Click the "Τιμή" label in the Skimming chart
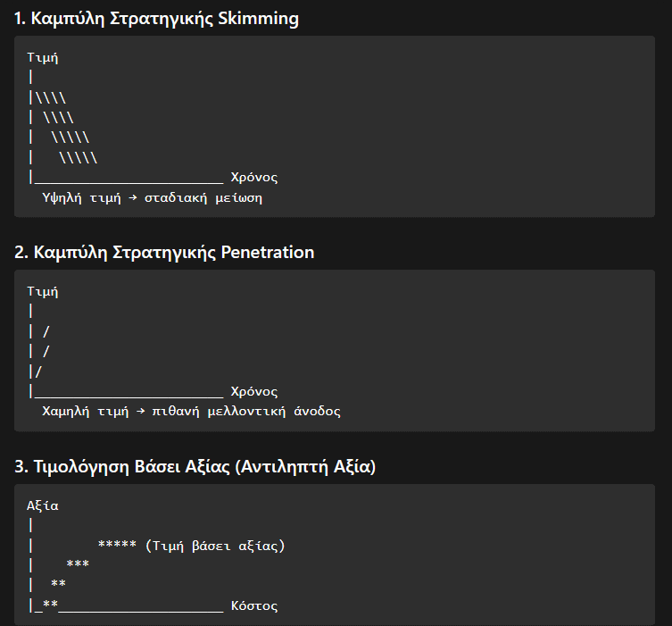This screenshot has height=626, width=672. tap(43, 58)
